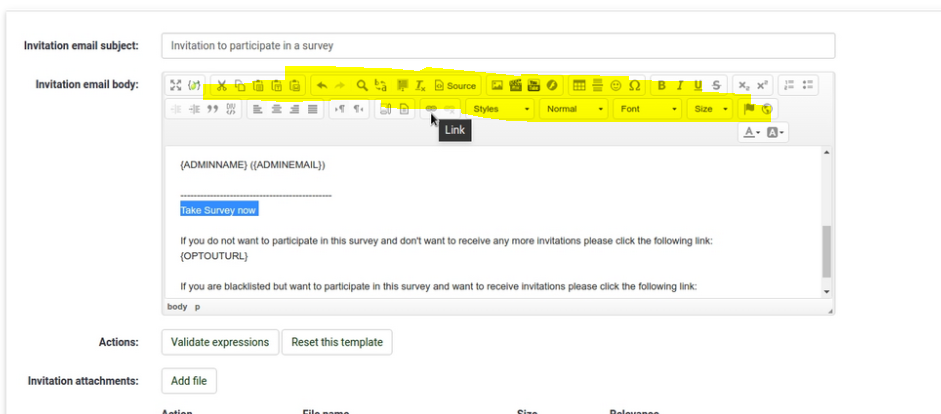The width and height of the screenshot is (941, 414).
Task: Switch the editor to Source view
Action: (x=455, y=85)
